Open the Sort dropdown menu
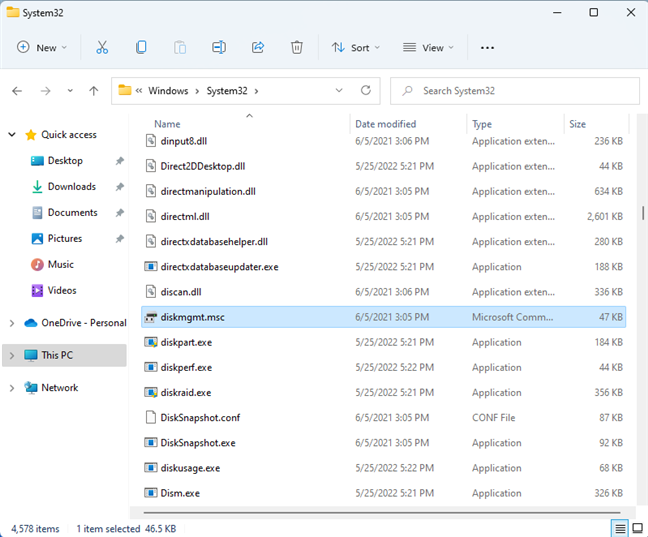Screen dimensions: 648x537 (x=355, y=48)
